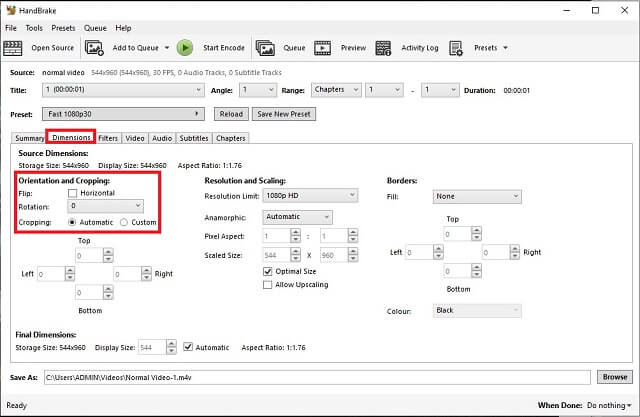Open the Resolution Limit 1080p HD dropdown

tap(310, 196)
